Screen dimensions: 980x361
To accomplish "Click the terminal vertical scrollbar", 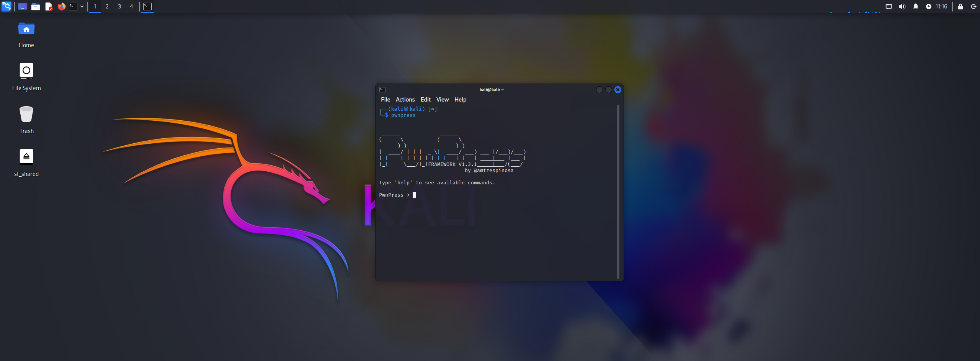I will 618,192.
